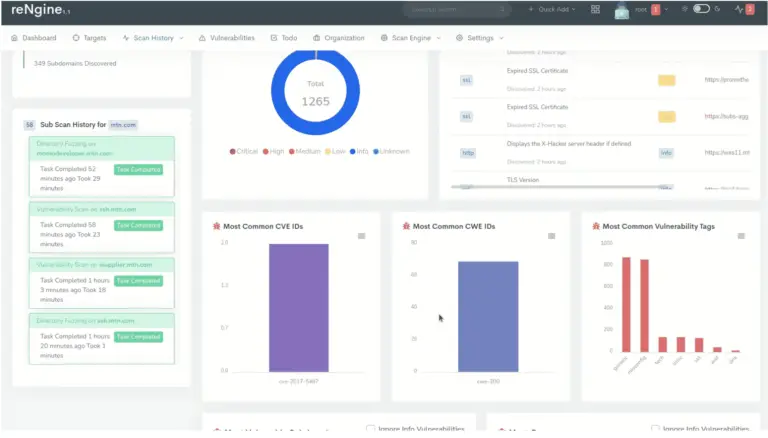The height and width of the screenshot is (438, 768).
Task: Open the Scan History menu
Action: (x=153, y=38)
